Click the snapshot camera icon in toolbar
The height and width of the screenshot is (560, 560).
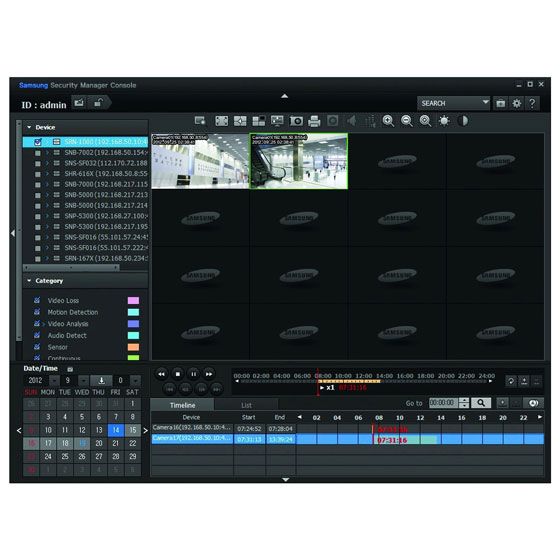coord(296,121)
